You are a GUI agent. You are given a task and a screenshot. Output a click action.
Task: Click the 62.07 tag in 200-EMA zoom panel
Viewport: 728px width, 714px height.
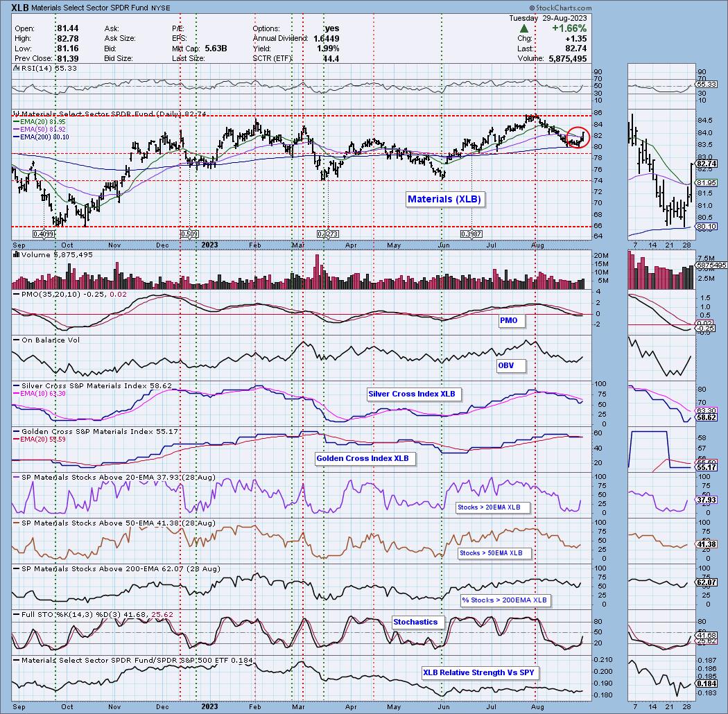point(707,582)
